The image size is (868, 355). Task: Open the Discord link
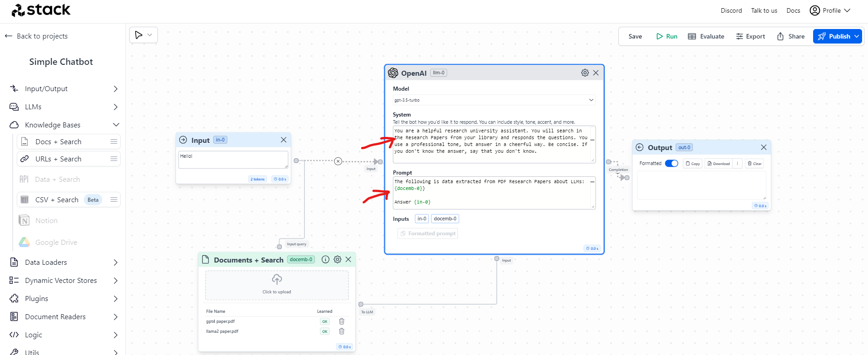[x=731, y=10]
